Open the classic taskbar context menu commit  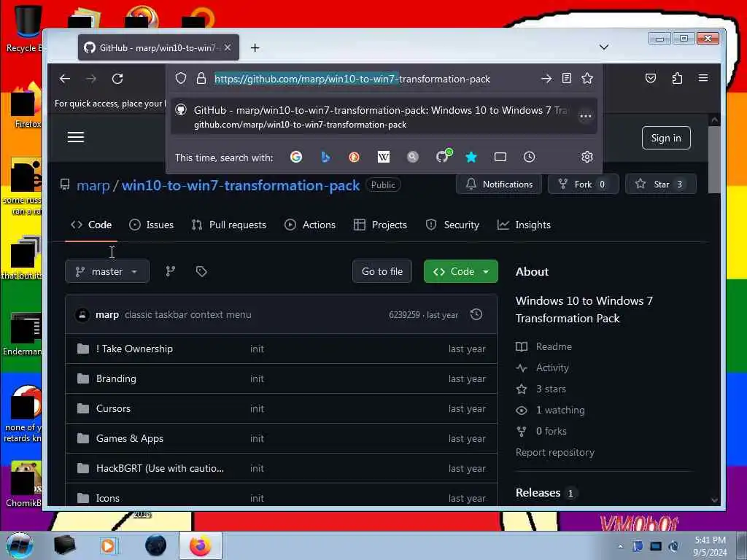187,315
